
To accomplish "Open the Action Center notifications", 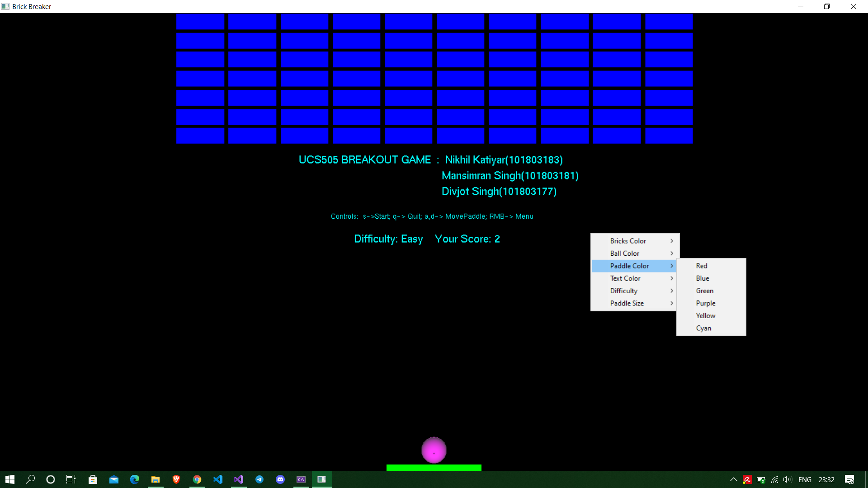I will coord(849,479).
